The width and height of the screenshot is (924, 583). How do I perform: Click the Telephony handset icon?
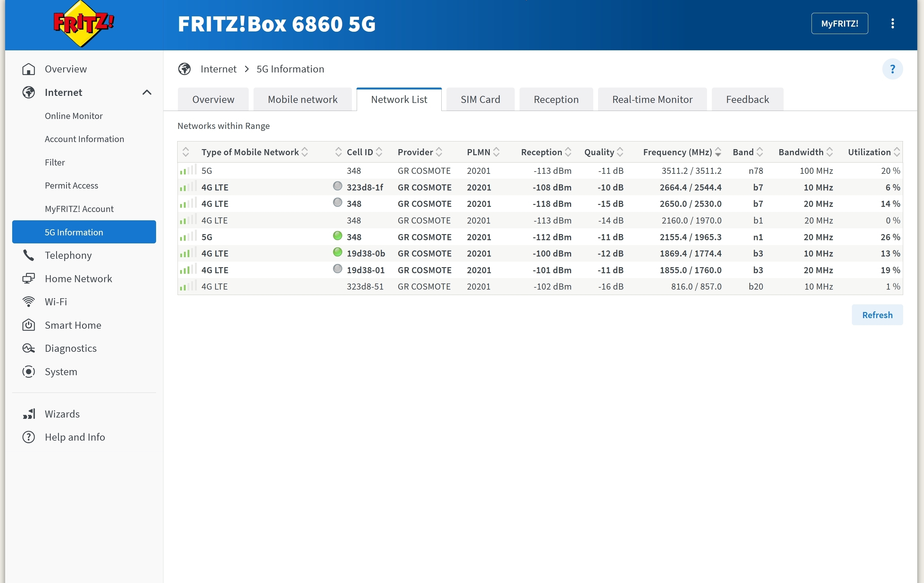(x=29, y=255)
